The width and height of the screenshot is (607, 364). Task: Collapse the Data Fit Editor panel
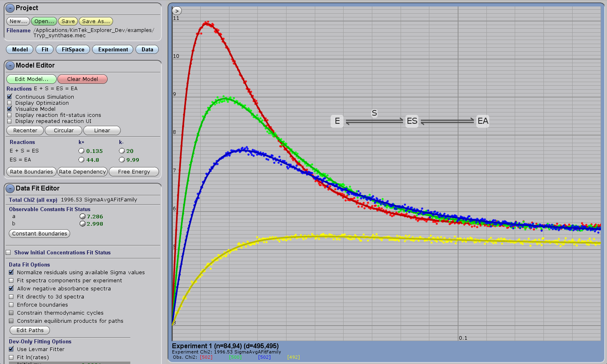10,188
